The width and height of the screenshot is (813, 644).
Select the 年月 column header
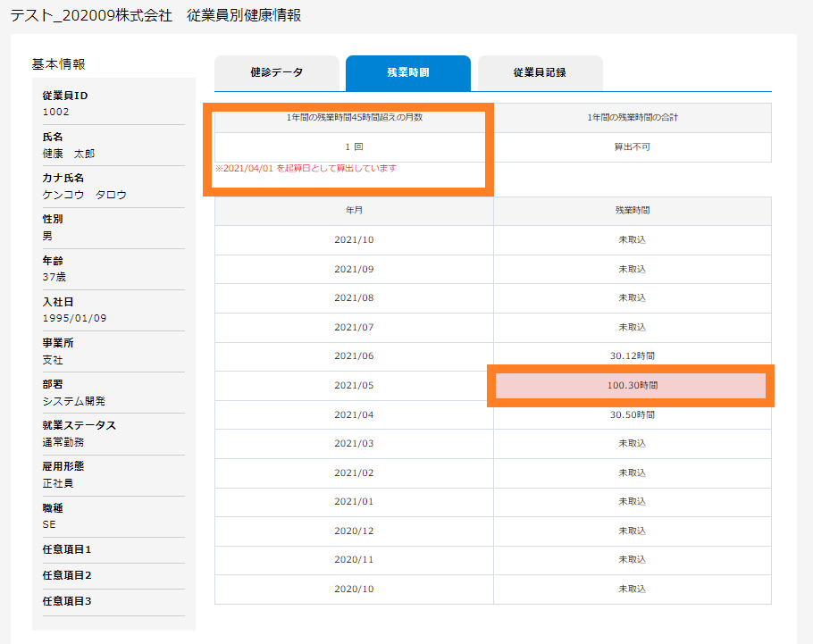coord(354,211)
